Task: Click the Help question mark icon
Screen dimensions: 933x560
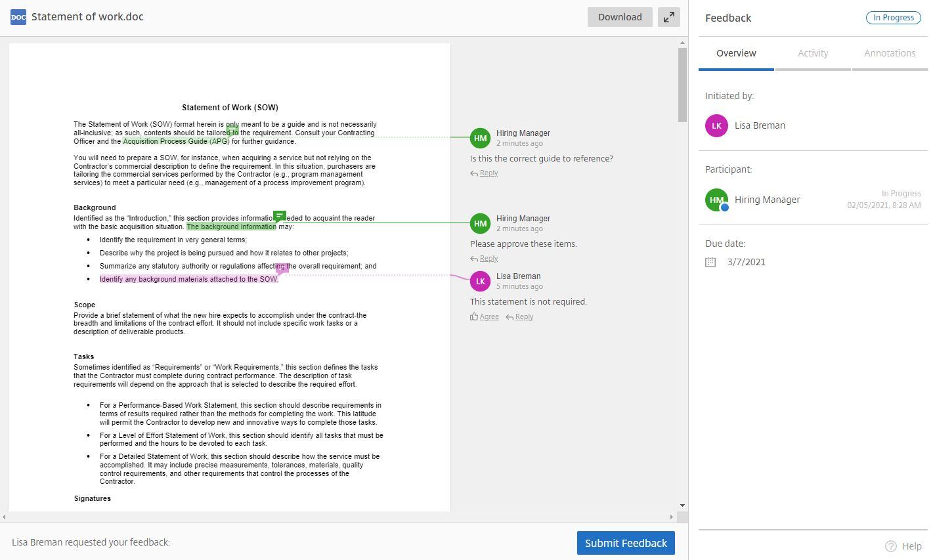Action: [x=891, y=546]
